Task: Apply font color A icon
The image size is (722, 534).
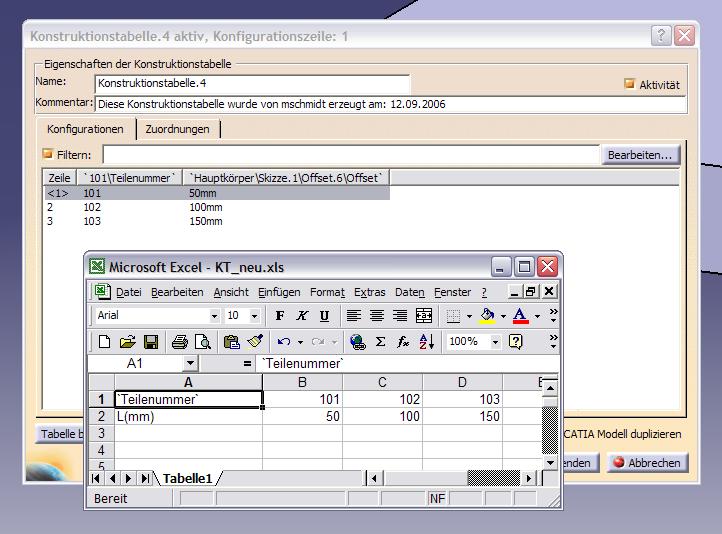Action: (x=520, y=316)
